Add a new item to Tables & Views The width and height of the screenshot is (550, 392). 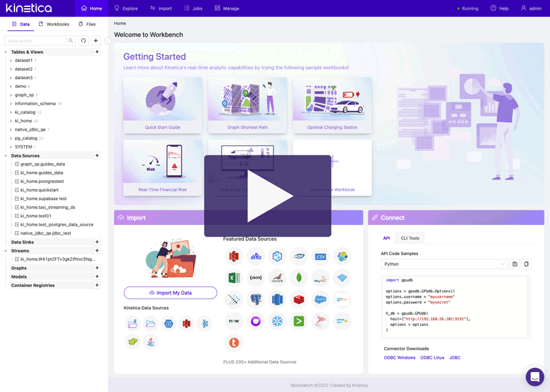click(x=97, y=52)
